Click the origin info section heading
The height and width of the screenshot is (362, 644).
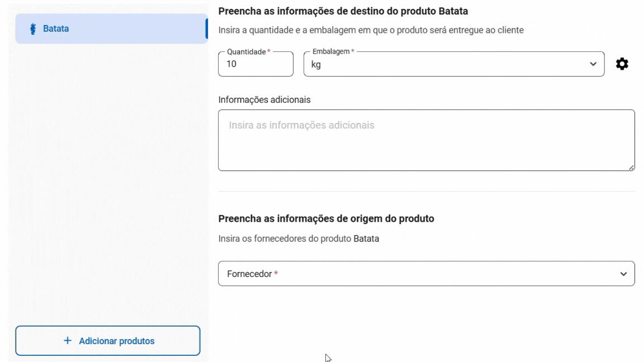point(326,218)
